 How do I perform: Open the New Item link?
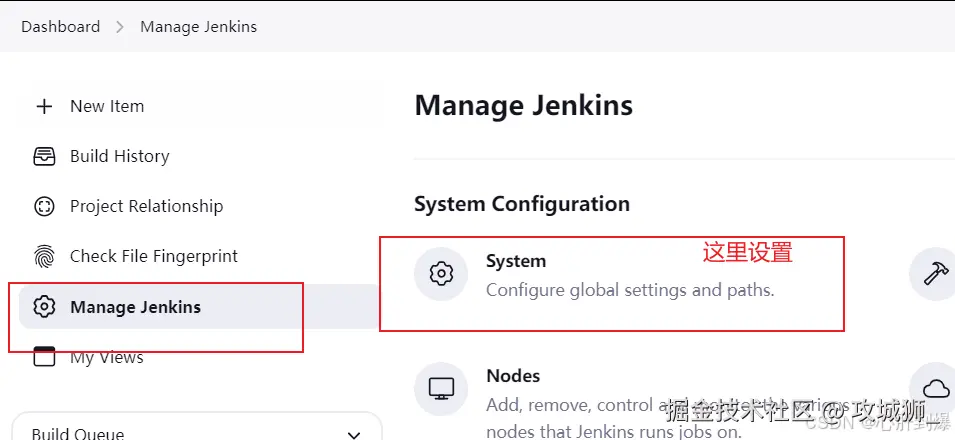(x=107, y=106)
